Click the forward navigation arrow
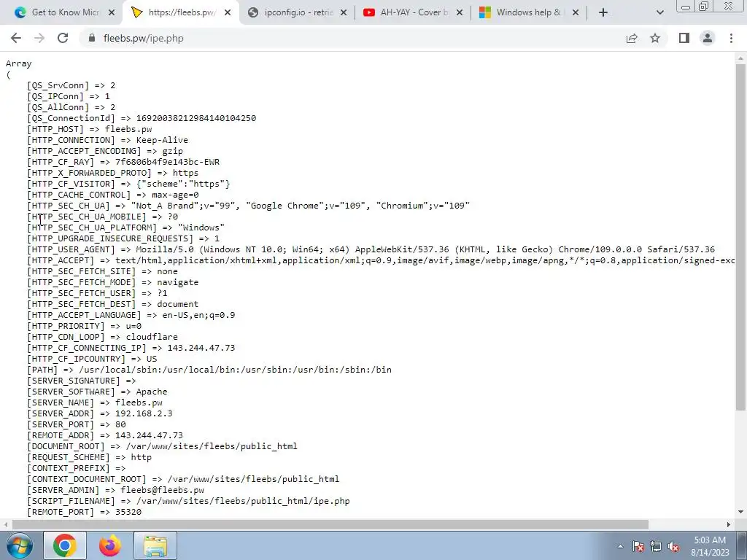Viewport: 747px width, 560px height. [39, 38]
